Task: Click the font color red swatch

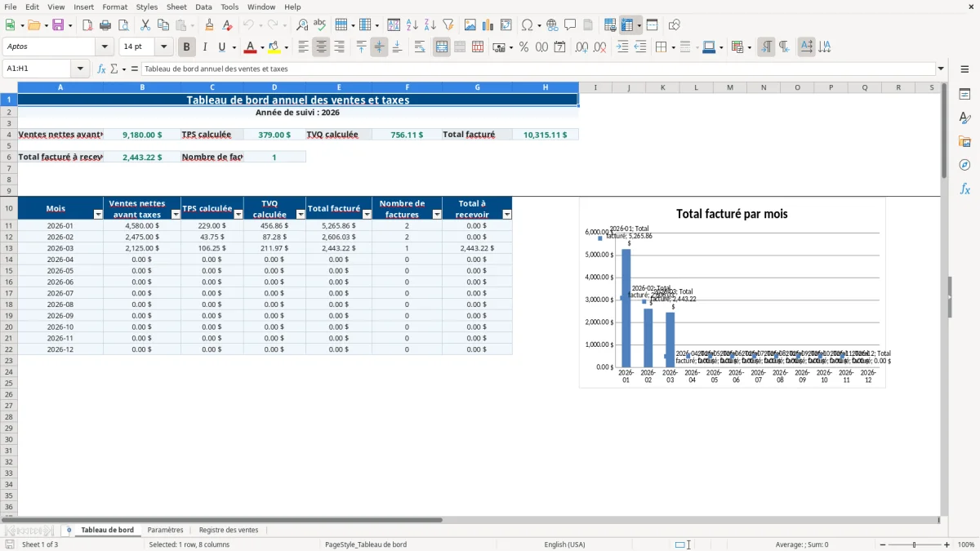Action: [251, 47]
